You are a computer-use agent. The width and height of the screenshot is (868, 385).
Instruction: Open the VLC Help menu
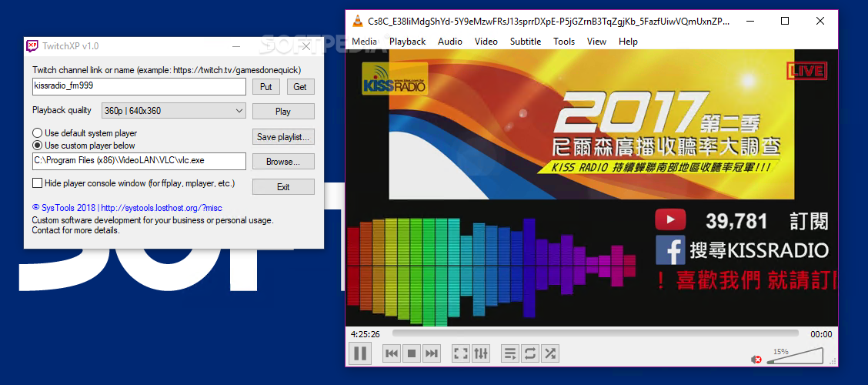coord(629,42)
